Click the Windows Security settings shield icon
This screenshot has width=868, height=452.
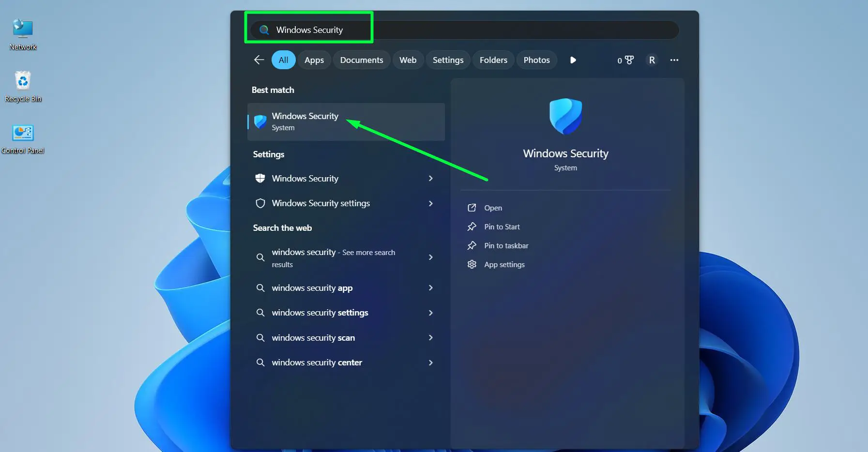(x=260, y=203)
